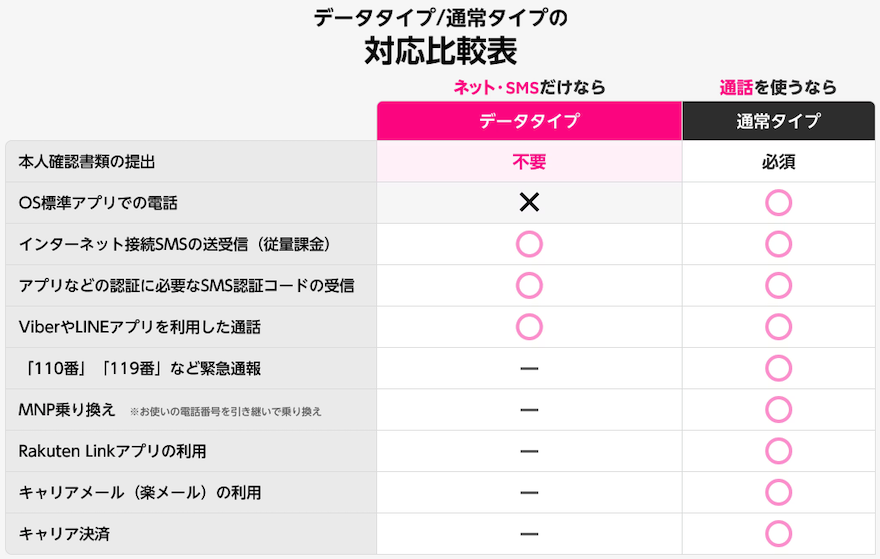Click データタイプ circle for SMS認証コード row
Viewport: 880px width, 559px height.
tap(529, 286)
